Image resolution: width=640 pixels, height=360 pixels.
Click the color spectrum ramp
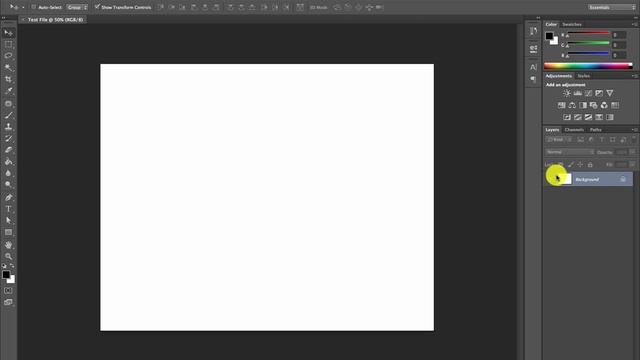pos(588,65)
